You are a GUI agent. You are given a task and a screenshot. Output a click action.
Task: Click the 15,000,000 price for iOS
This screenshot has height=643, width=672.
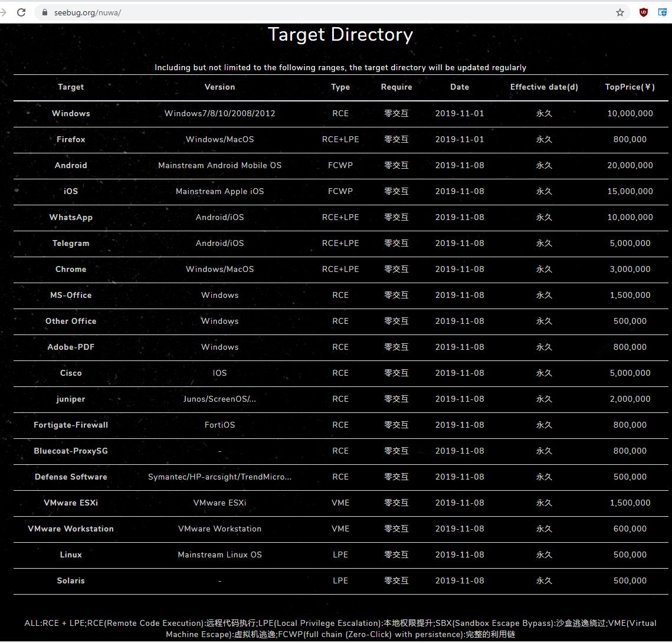point(630,192)
